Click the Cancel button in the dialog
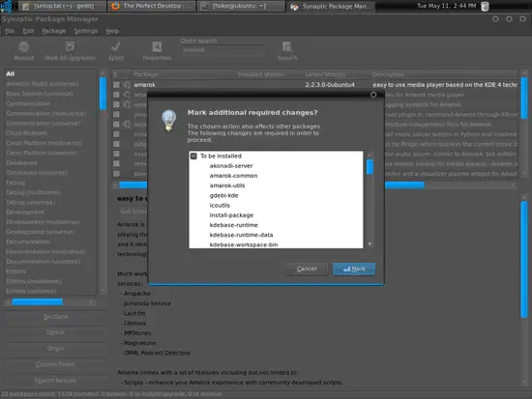Viewport: 532px width, 399px height. tap(307, 269)
